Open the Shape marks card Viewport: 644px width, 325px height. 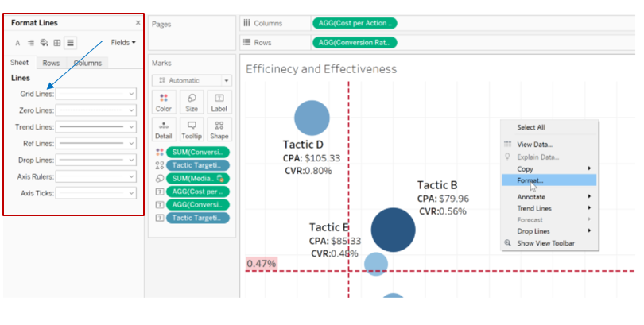click(x=219, y=130)
